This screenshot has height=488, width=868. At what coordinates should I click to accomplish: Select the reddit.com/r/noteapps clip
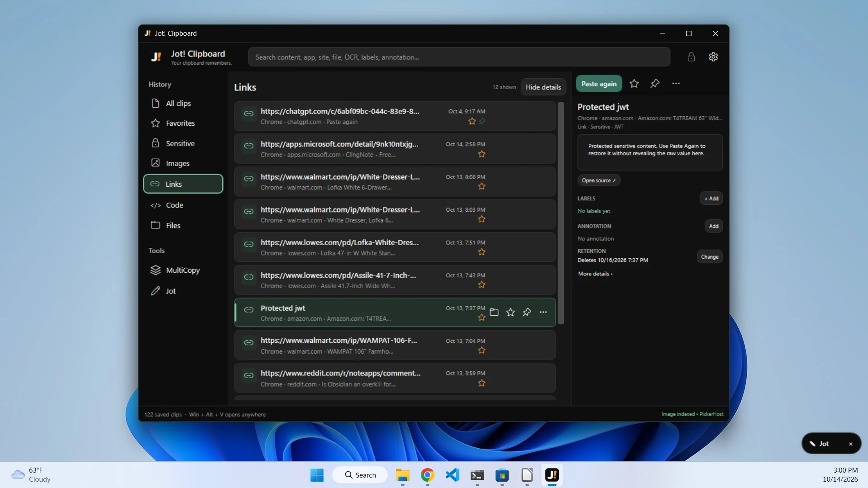click(x=395, y=378)
